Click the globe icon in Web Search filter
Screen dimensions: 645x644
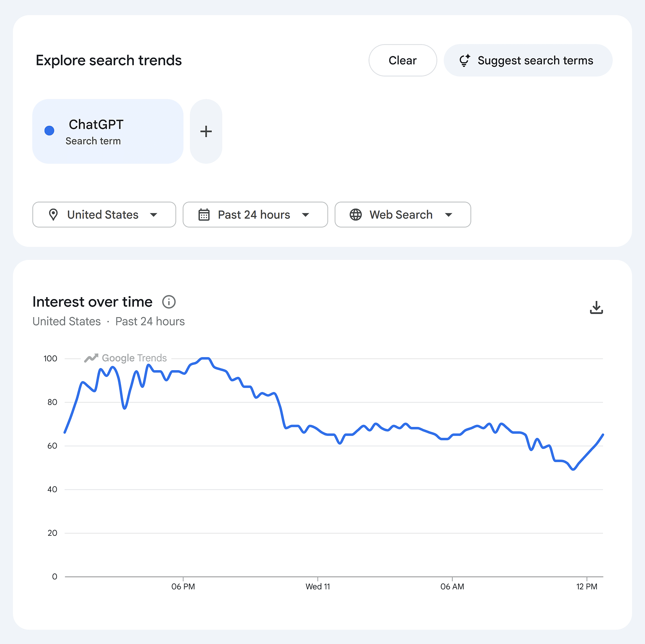tap(356, 215)
